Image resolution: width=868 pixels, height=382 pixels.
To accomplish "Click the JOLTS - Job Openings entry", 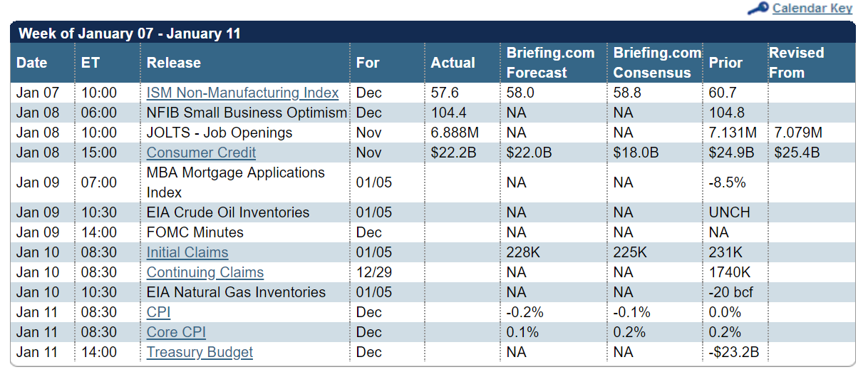I will [219, 133].
